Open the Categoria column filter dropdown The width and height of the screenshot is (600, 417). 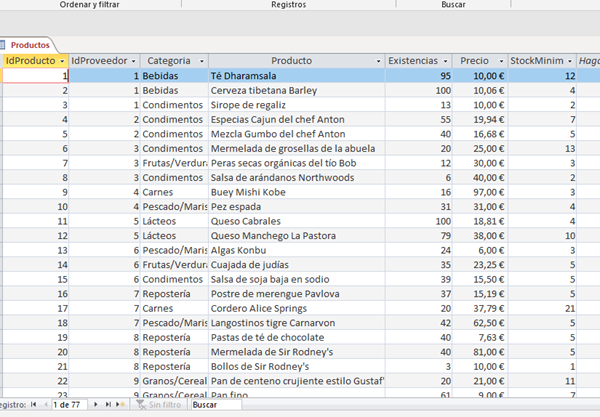(202, 61)
